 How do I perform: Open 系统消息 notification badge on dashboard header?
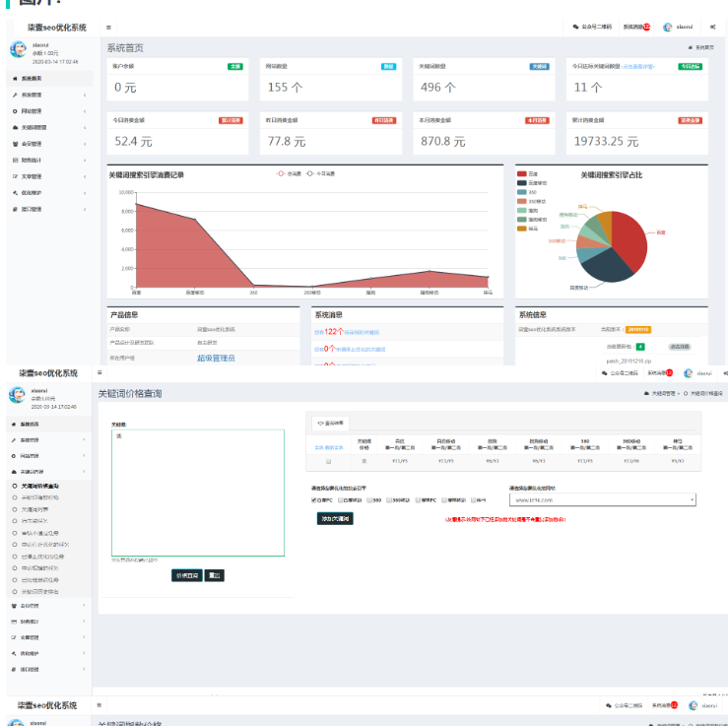click(x=646, y=28)
